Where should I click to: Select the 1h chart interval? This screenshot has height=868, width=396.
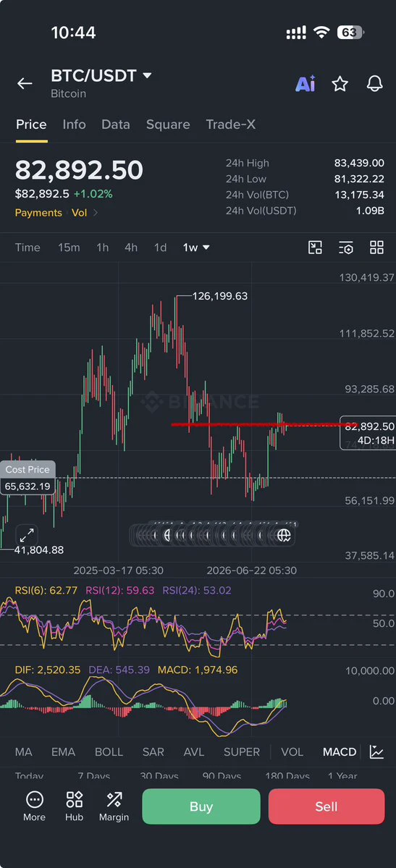(103, 248)
